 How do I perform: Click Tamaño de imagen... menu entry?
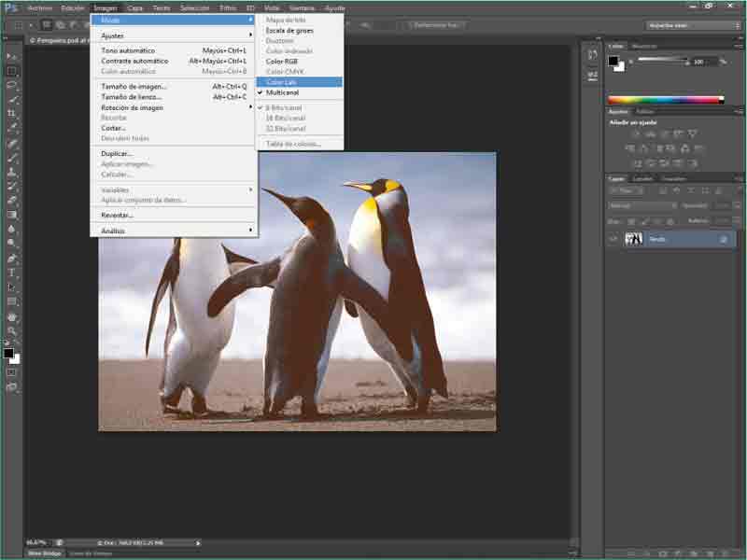133,86
